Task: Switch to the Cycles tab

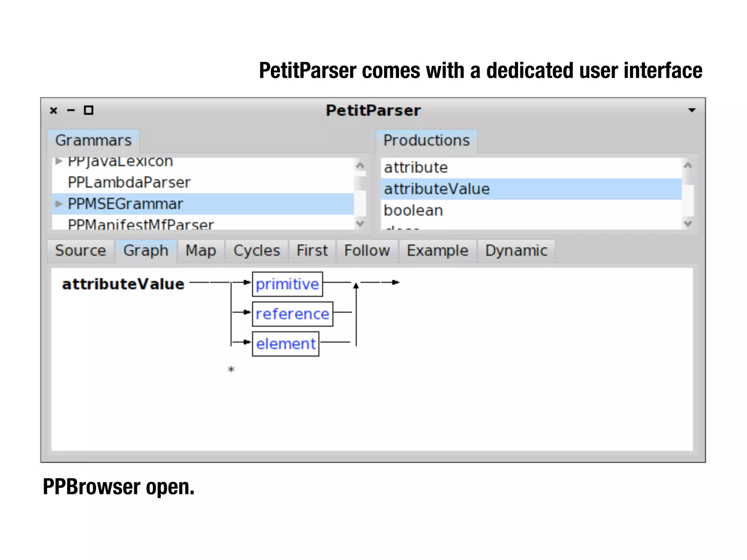Action: point(257,251)
